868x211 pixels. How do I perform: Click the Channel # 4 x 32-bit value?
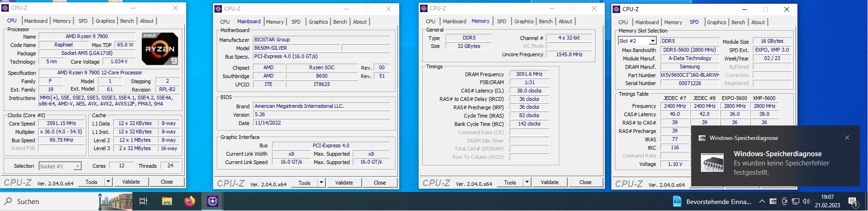pos(569,38)
